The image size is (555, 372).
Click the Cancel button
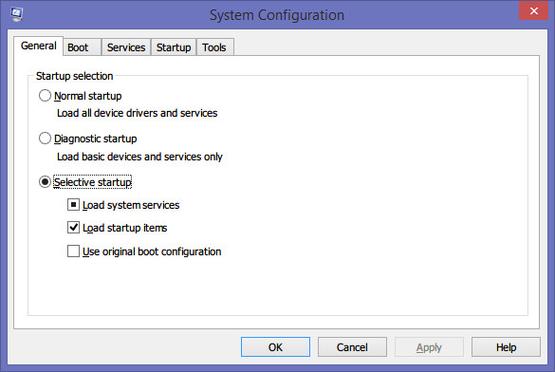click(352, 347)
